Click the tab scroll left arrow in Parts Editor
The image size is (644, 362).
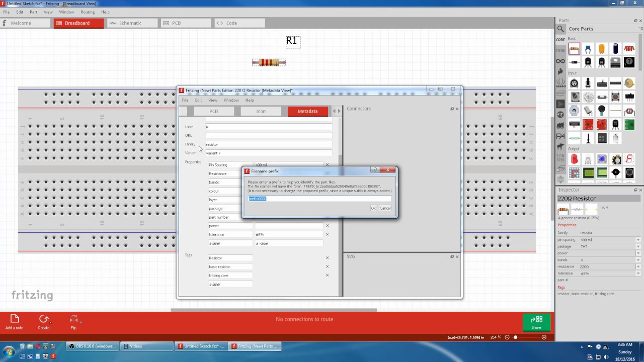click(334, 111)
